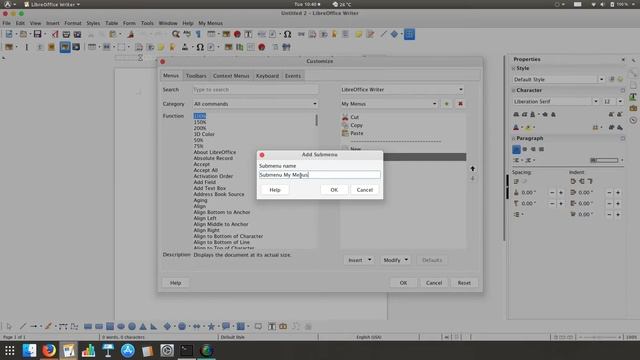640x360 pixels.
Task: Open the My Menus menu bar item
Action: (x=211, y=23)
